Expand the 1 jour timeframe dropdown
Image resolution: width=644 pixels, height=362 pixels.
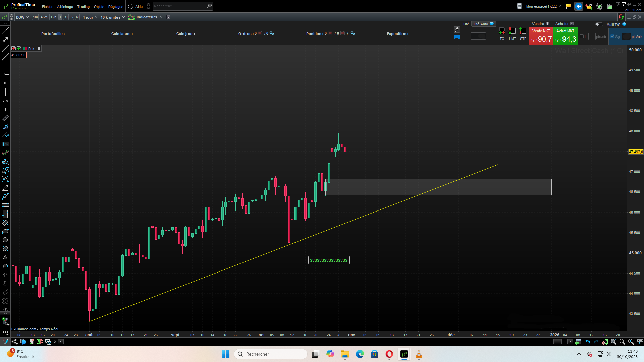point(90,17)
